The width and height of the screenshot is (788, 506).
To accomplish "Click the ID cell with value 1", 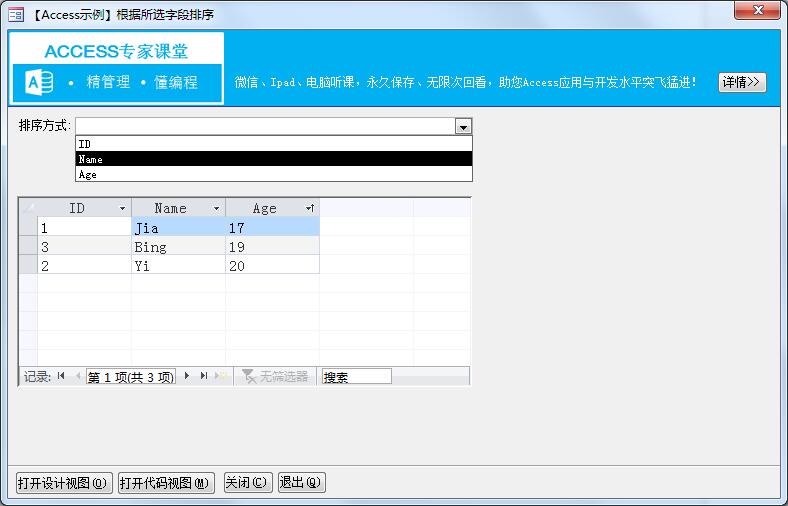I will tap(84, 228).
